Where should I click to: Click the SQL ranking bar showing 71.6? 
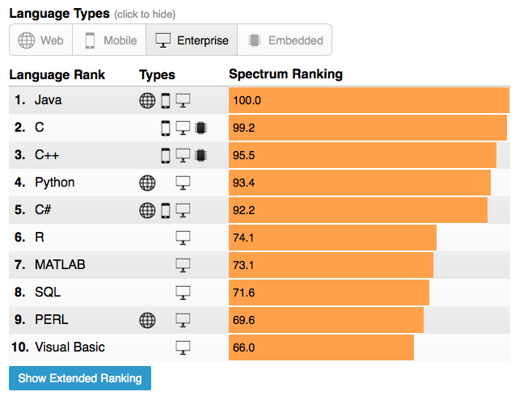[x=329, y=293]
